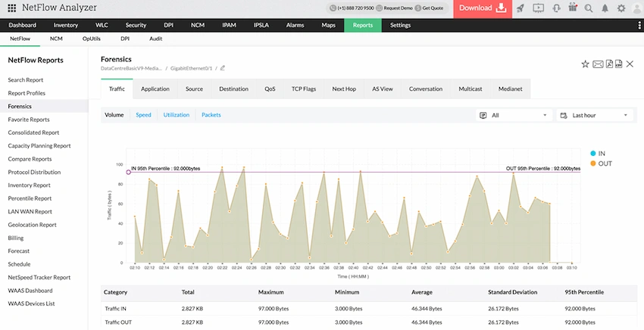Click the Maximum column header

tap(270, 292)
